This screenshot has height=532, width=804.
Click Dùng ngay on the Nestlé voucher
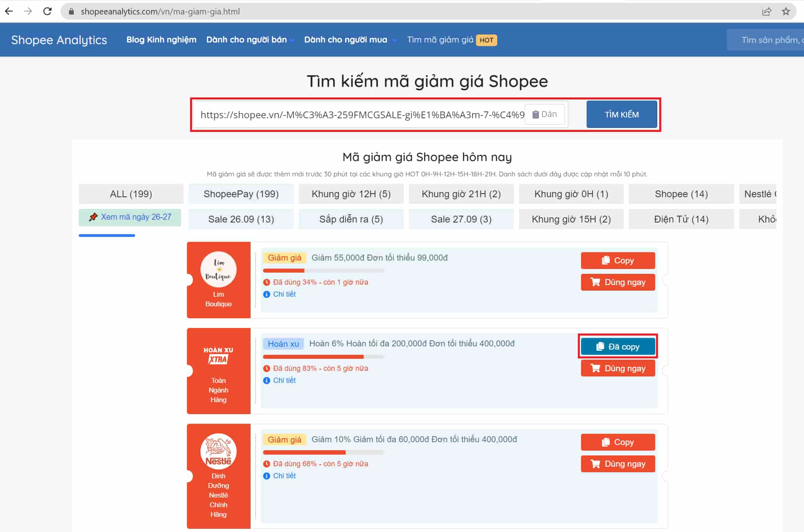pos(618,464)
